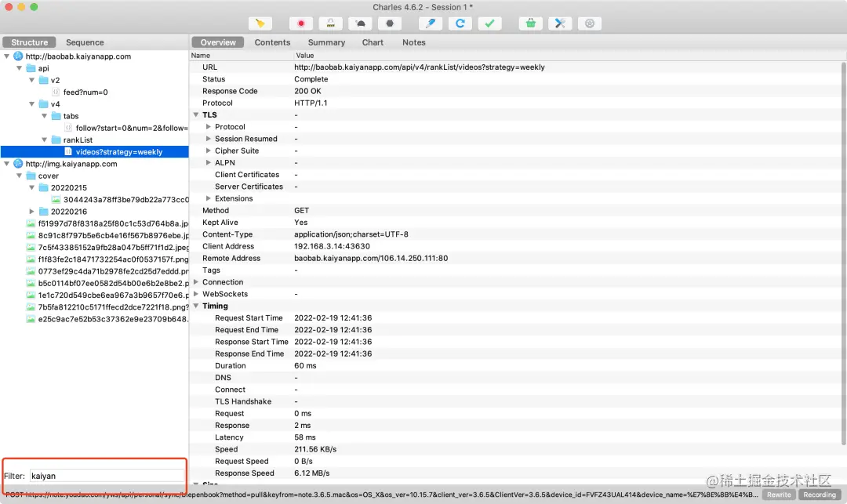Expand the Cipher Suite row
This screenshot has width=847, height=504.
[209, 150]
